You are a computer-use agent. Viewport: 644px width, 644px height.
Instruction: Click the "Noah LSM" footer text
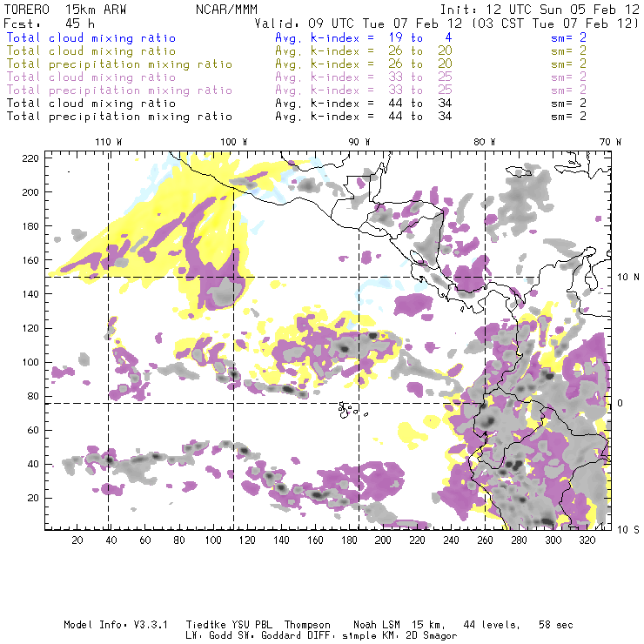[x=377, y=625]
